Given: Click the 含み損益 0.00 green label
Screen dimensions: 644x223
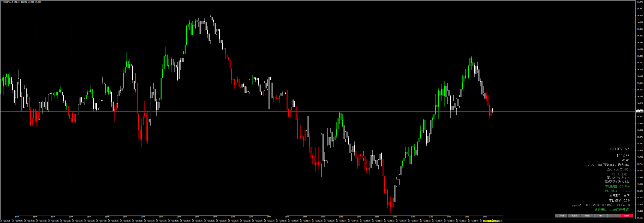Looking at the screenshot, I should [612, 210].
